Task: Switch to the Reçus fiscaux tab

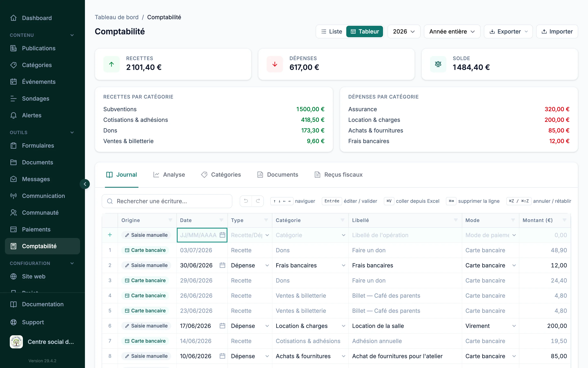Action: [339, 175]
